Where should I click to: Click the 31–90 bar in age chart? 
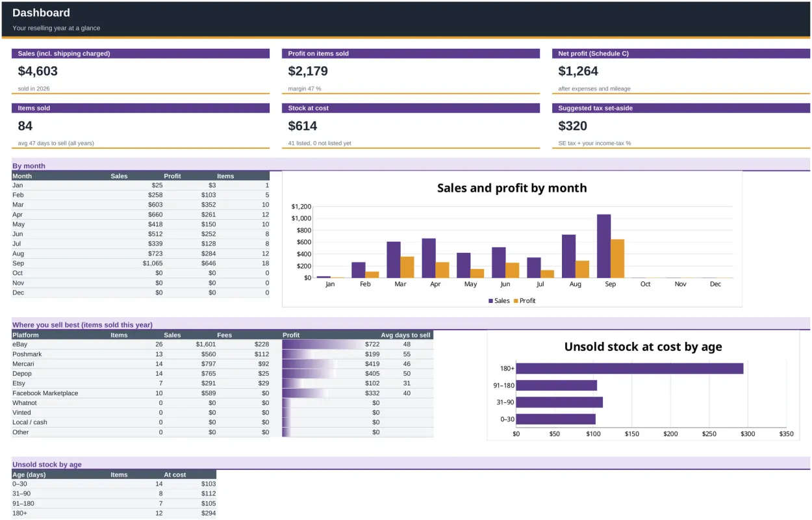pos(559,402)
